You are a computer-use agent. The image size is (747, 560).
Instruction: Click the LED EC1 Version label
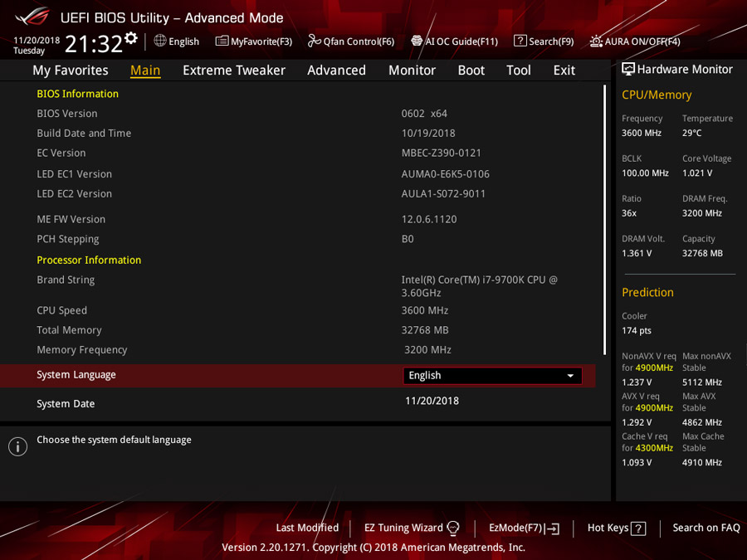pos(75,174)
